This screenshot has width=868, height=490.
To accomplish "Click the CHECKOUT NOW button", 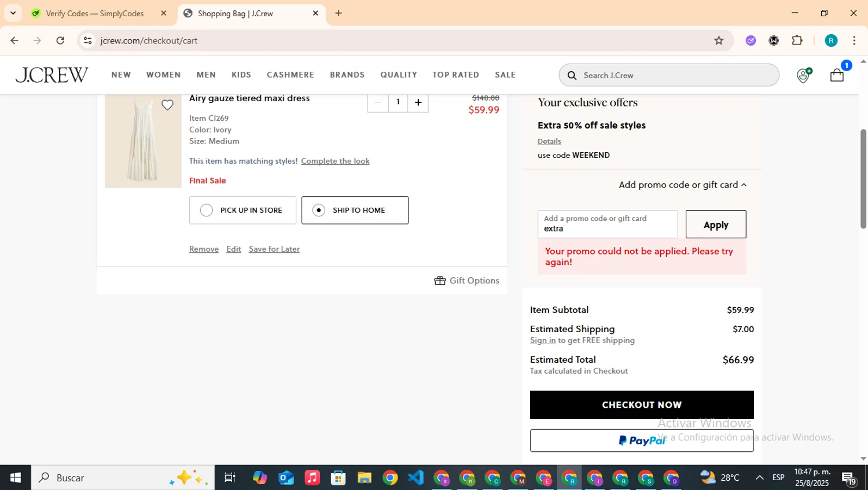I will (x=642, y=405).
